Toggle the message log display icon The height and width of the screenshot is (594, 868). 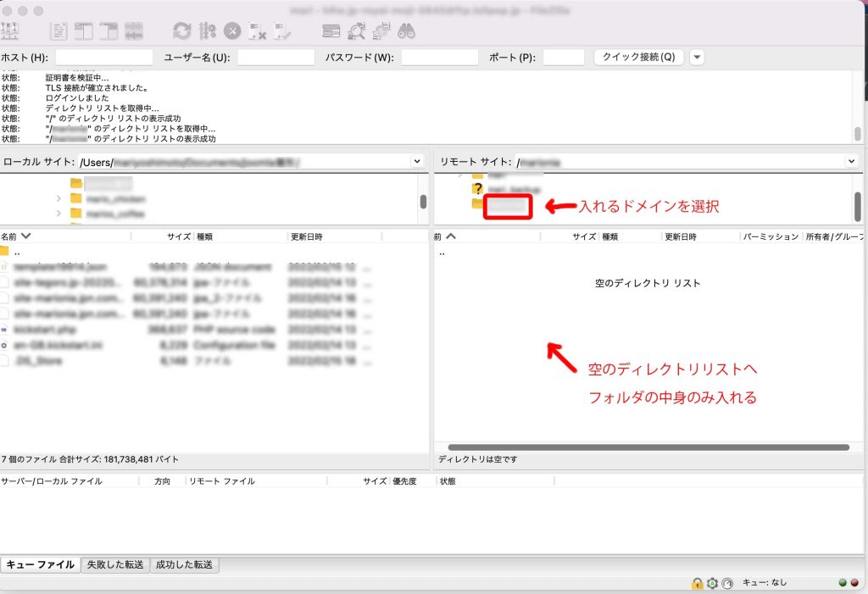click(58, 31)
